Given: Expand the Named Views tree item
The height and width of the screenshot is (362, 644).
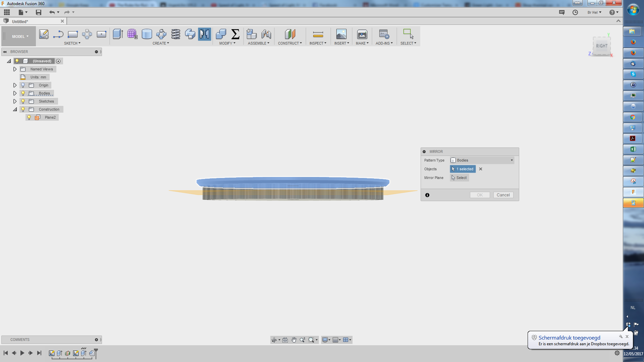Looking at the screenshot, I should pos(15,69).
